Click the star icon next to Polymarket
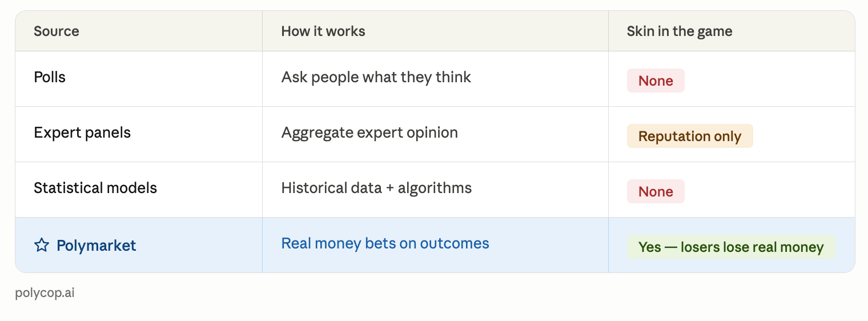Image resolution: width=868 pixels, height=321 pixels. click(x=42, y=246)
